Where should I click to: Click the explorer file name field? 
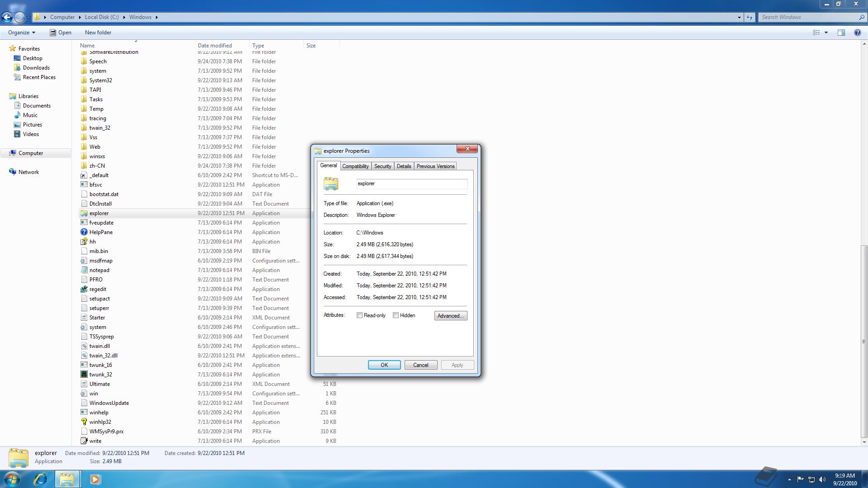coord(412,183)
